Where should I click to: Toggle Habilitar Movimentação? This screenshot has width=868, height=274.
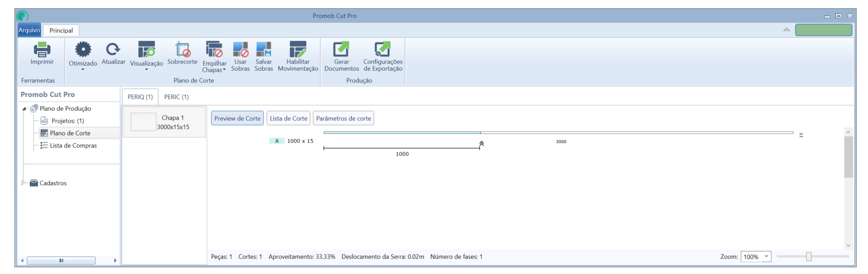[x=298, y=49]
